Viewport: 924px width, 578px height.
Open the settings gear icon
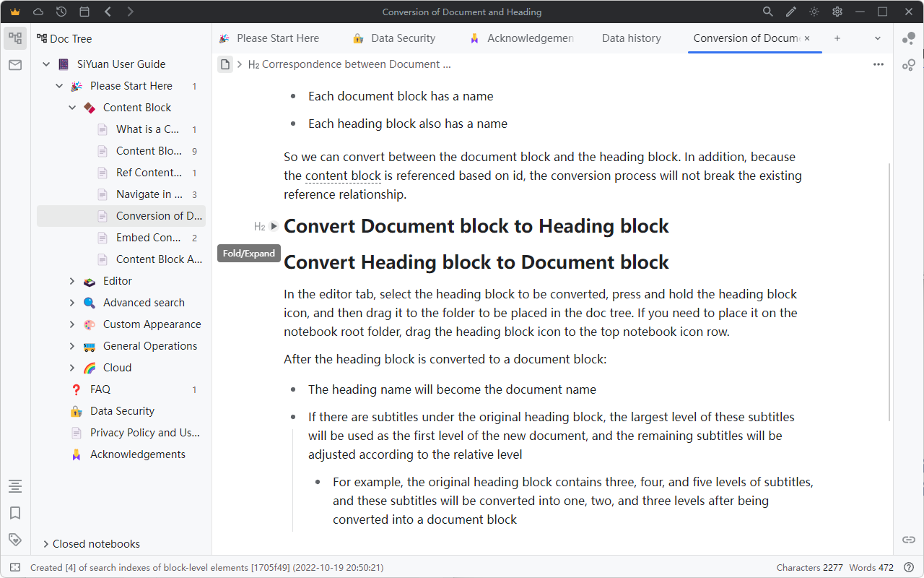pyautogui.click(x=837, y=12)
